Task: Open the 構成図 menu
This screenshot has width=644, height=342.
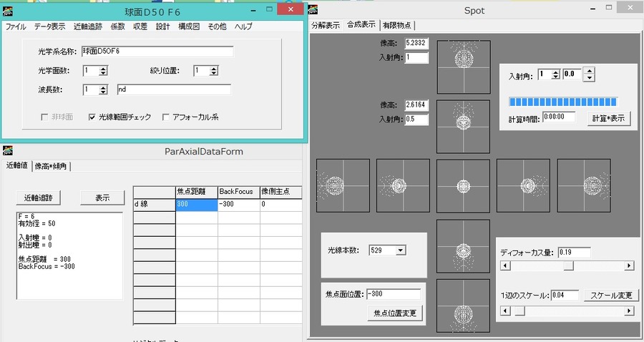Action: [x=189, y=26]
